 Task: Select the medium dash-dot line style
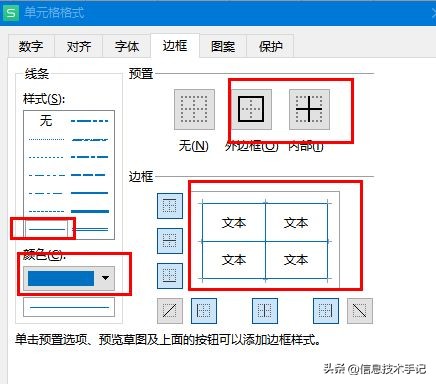[x=90, y=157]
